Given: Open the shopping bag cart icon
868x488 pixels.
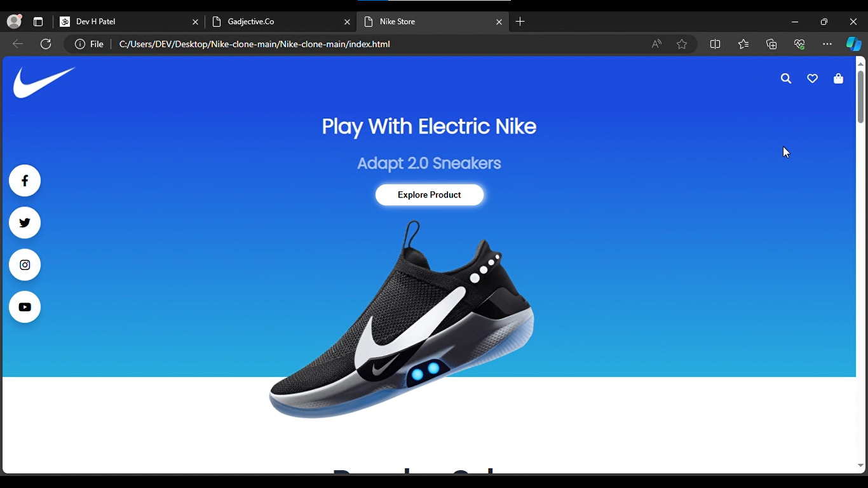Looking at the screenshot, I should tap(838, 78).
